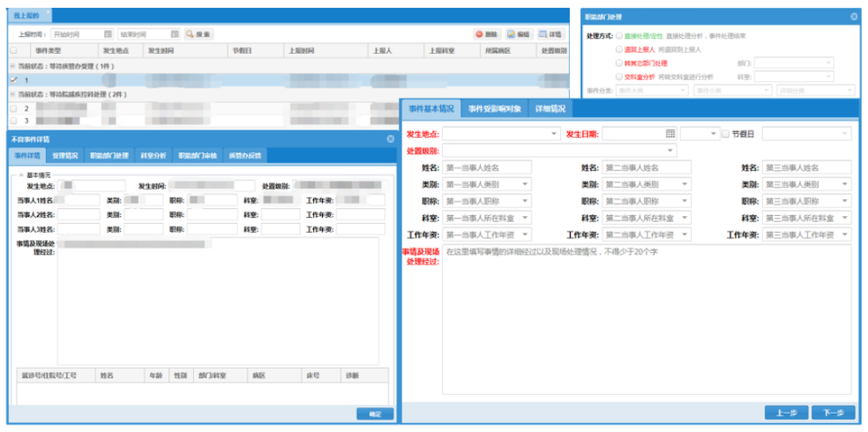Switch to the 事件受影响对象 tab
Screen dimensions: 868x432
point(494,108)
